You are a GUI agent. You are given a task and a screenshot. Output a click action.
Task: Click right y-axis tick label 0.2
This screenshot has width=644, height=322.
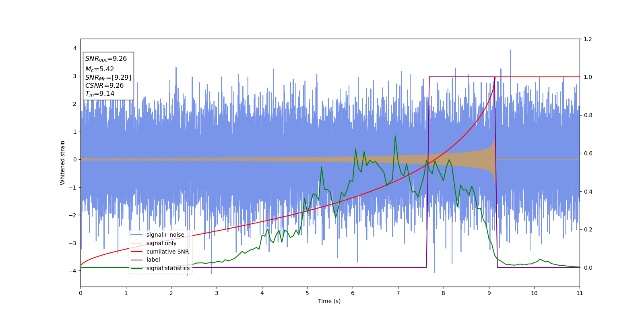pos(588,229)
